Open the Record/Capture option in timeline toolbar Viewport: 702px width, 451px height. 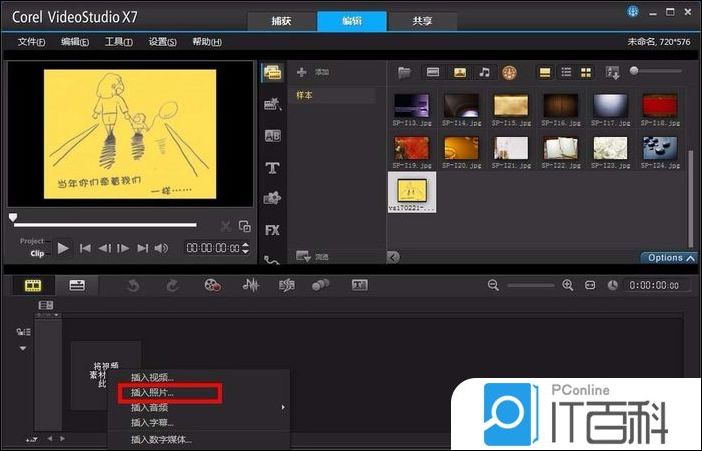pos(212,285)
